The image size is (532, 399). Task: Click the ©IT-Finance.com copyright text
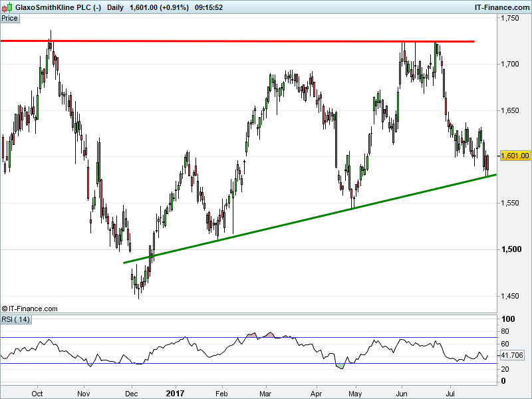pyautogui.click(x=29, y=309)
